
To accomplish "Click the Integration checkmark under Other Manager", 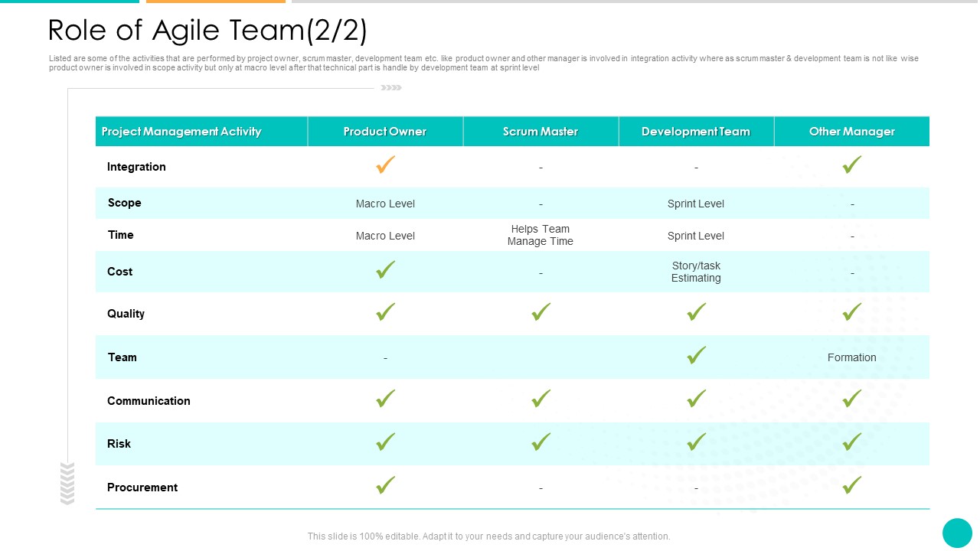I will pos(852,165).
